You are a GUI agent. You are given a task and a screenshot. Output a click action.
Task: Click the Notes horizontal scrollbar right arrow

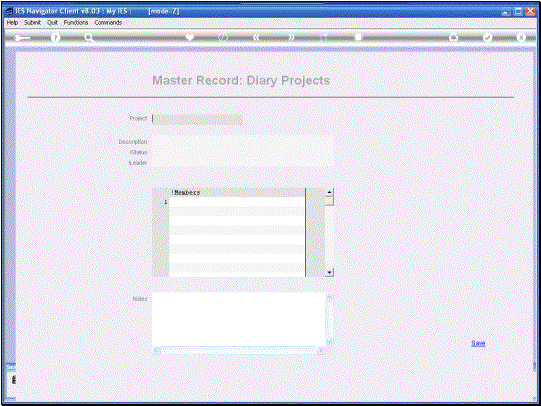point(321,350)
